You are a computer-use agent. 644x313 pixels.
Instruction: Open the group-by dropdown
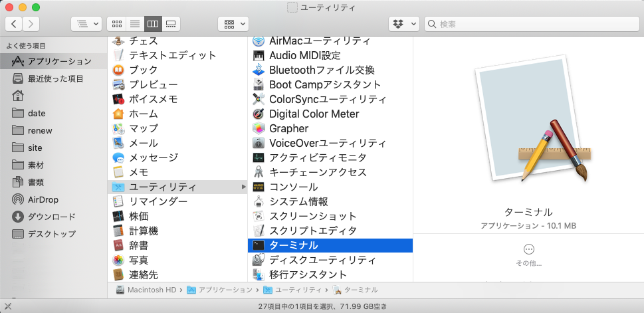[x=233, y=24]
